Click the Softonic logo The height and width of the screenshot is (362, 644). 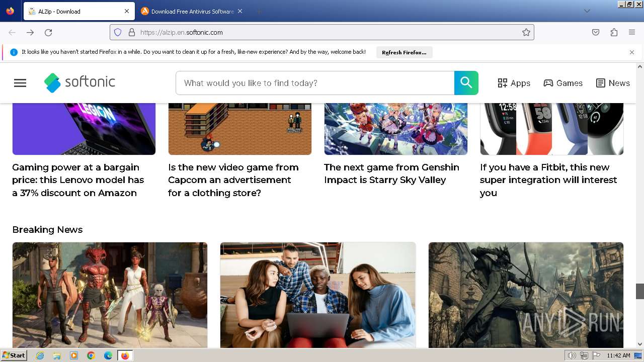(x=79, y=82)
